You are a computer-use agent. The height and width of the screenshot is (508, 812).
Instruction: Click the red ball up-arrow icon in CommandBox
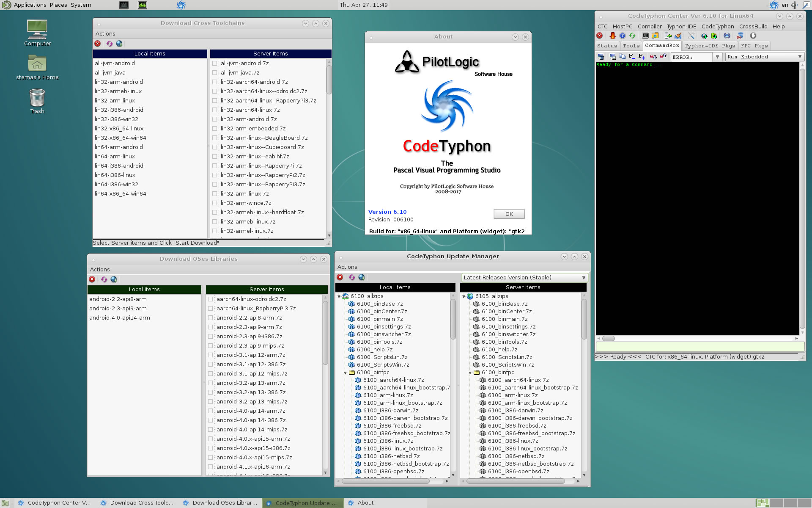(x=663, y=56)
